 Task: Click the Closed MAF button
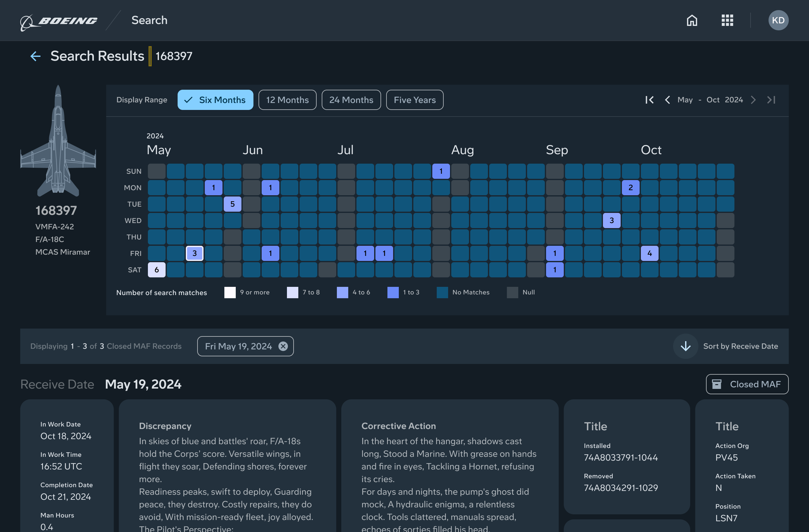[x=747, y=384]
